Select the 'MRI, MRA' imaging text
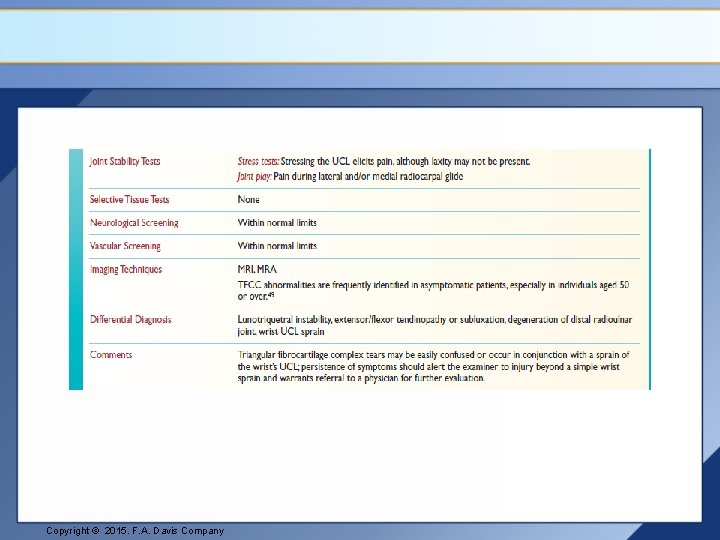The height and width of the screenshot is (540, 720). tap(257, 270)
